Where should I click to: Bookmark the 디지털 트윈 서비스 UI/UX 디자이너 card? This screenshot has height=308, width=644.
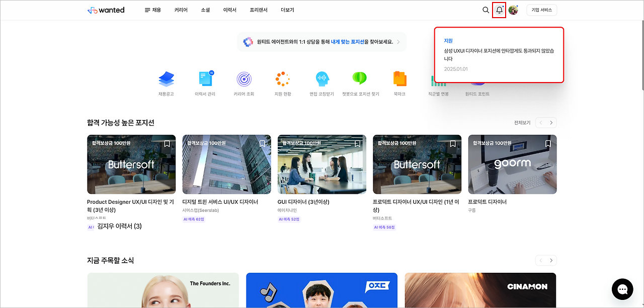(262, 144)
